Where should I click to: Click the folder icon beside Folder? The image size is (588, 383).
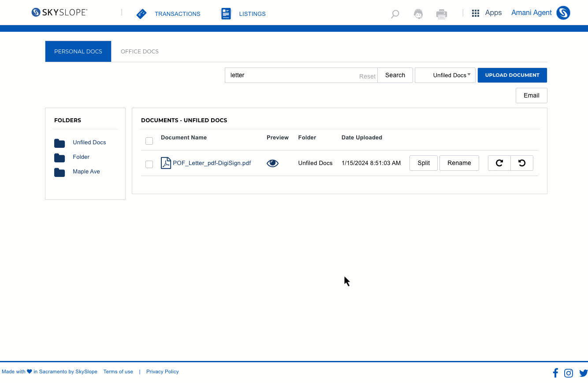pyautogui.click(x=60, y=158)
